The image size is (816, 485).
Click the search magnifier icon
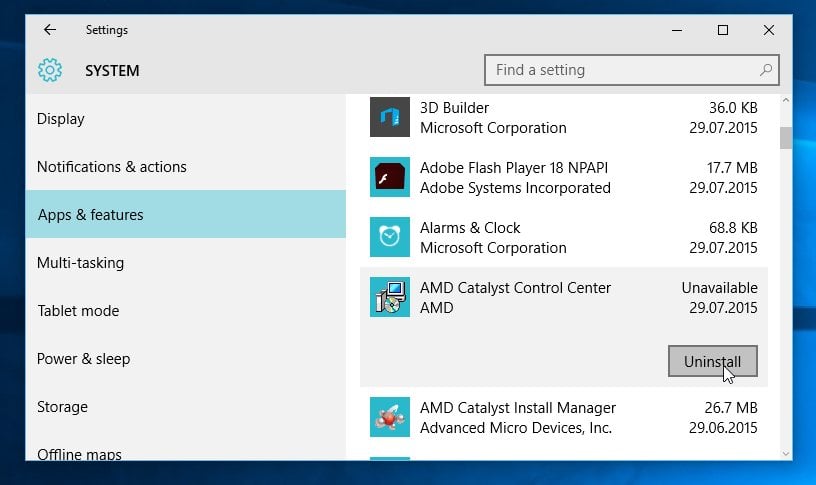tap(766, 70)
